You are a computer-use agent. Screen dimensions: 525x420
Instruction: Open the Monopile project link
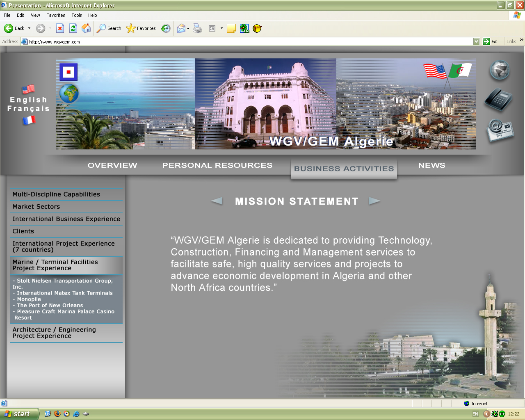(27, 299)
